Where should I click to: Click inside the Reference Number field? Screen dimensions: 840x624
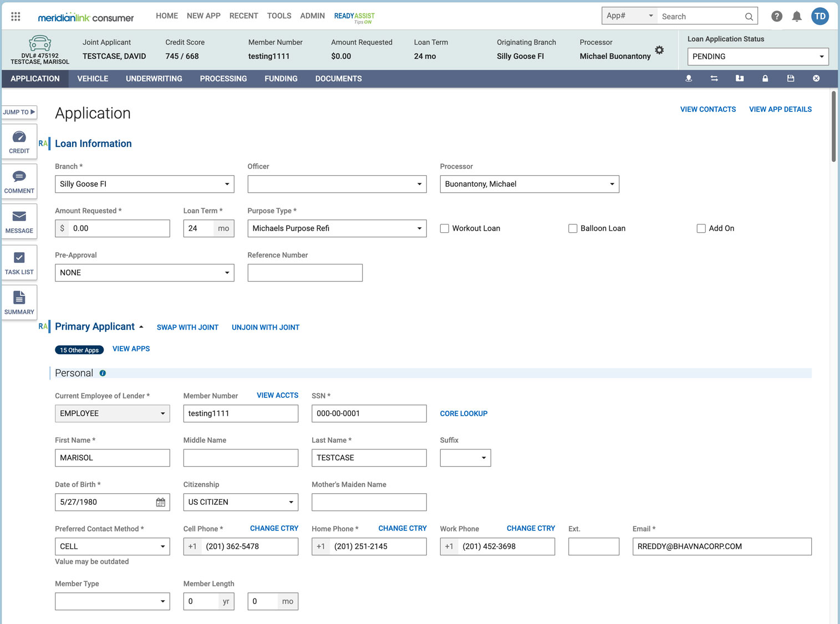[x=304, y=273]
